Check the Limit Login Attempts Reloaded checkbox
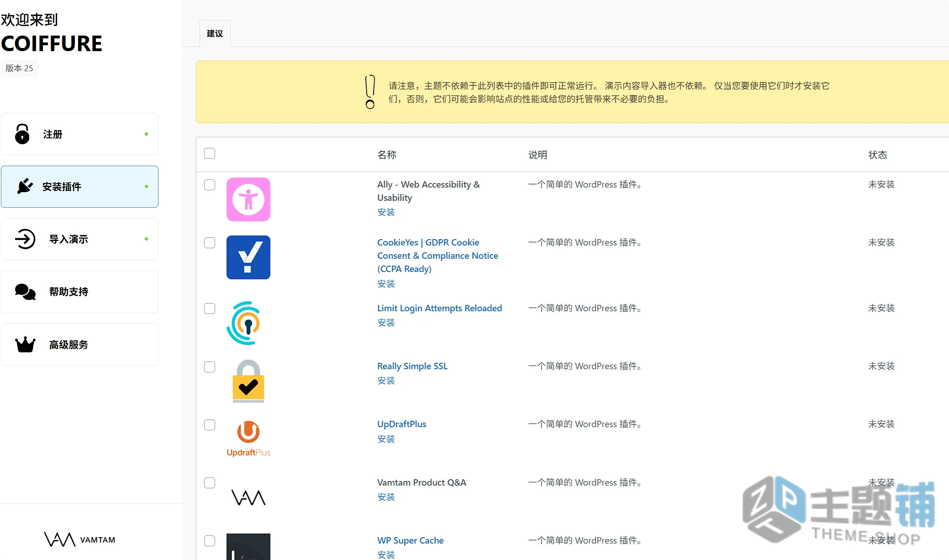 pyautogui.click(x=210, y=309)
